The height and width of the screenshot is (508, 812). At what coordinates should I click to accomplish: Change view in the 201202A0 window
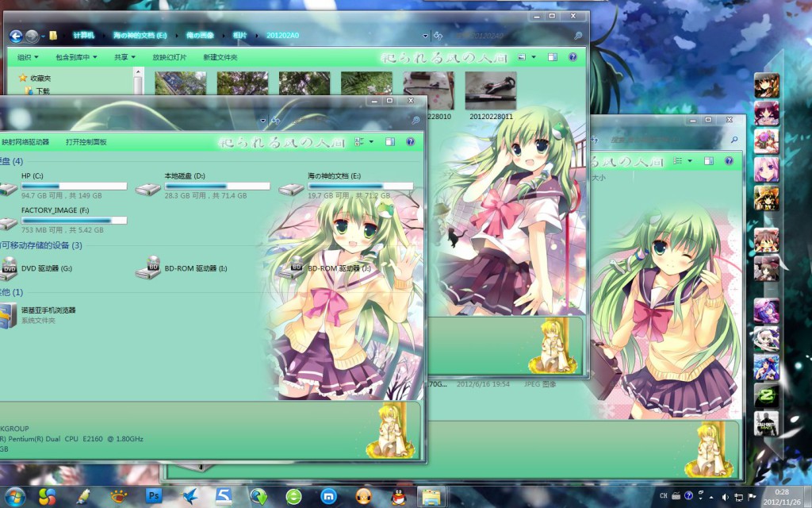coord(522,57)
